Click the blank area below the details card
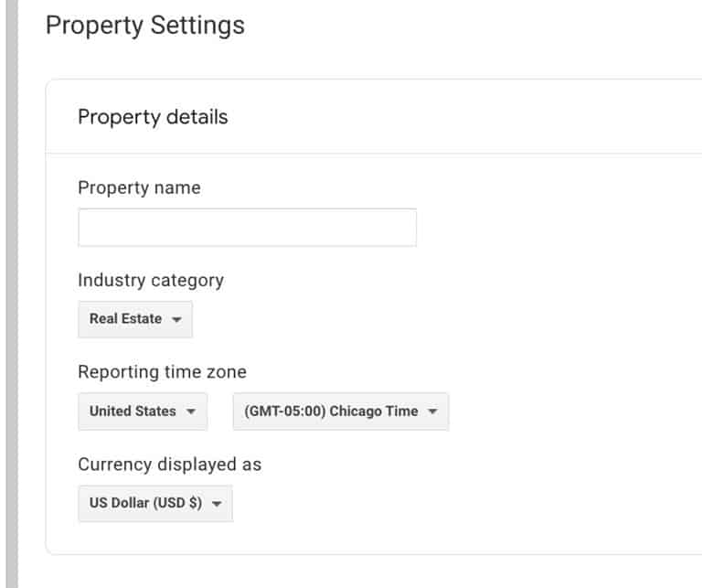 pyautogui.click(x=366, y=572)
